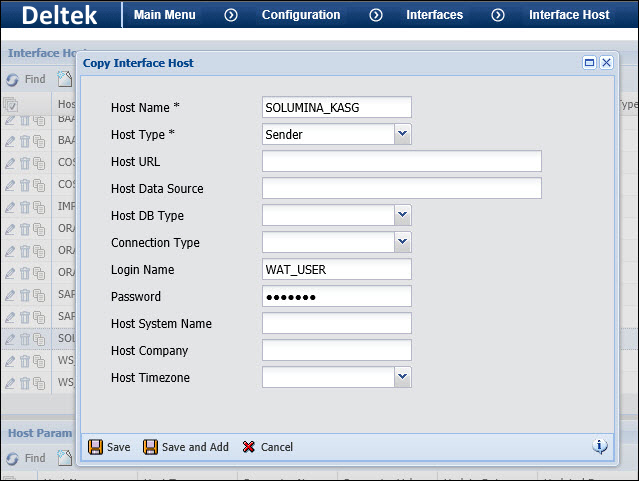Screen dimensions: 639x481
Task: Click into the Host URL field
Action: [401, 162]
